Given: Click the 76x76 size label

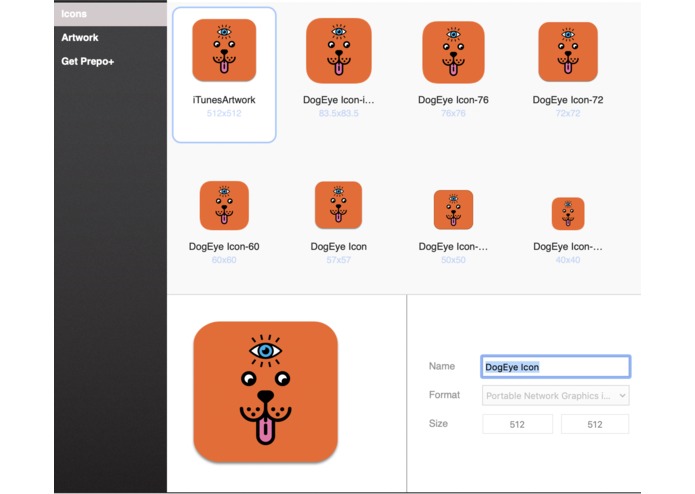Looking at the screenshot, I should (x=453, y=113).
